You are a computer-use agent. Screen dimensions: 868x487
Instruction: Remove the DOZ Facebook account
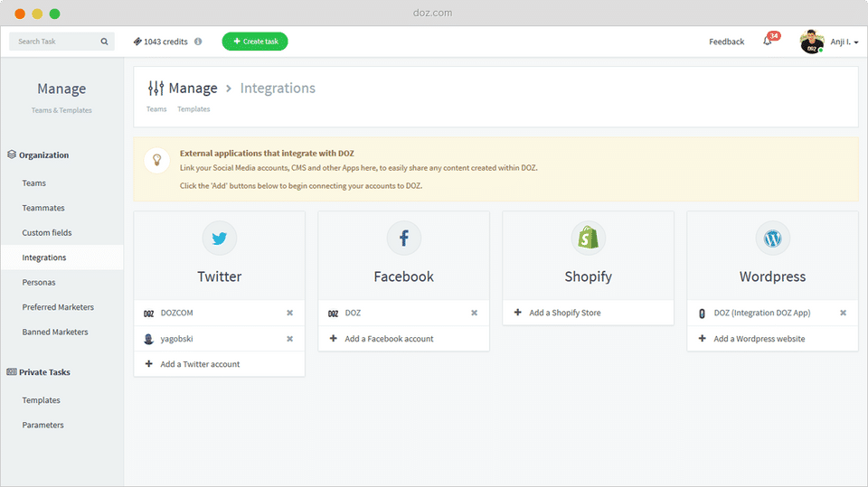pyautogui.click(x=475, y=313)
